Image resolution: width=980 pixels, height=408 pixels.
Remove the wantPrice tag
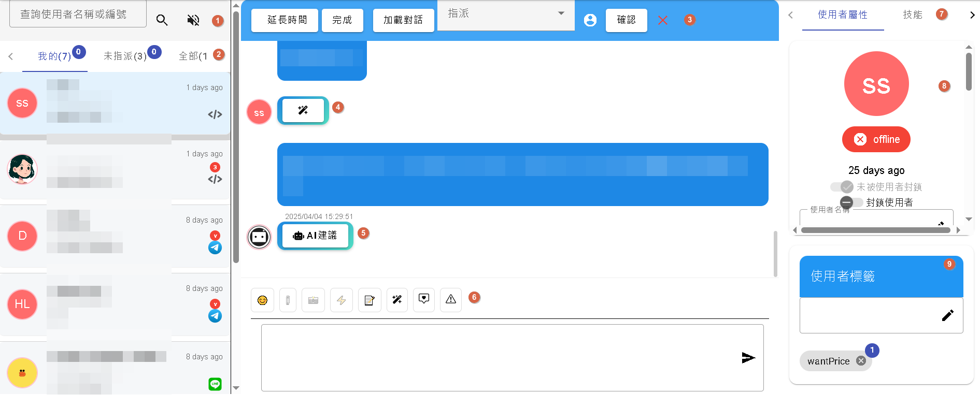(861, 361)
